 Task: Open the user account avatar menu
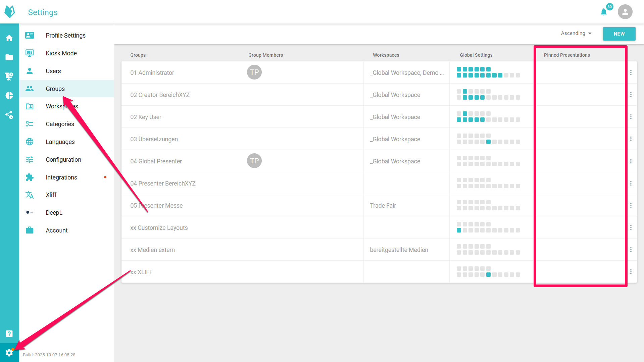point(625,12)
